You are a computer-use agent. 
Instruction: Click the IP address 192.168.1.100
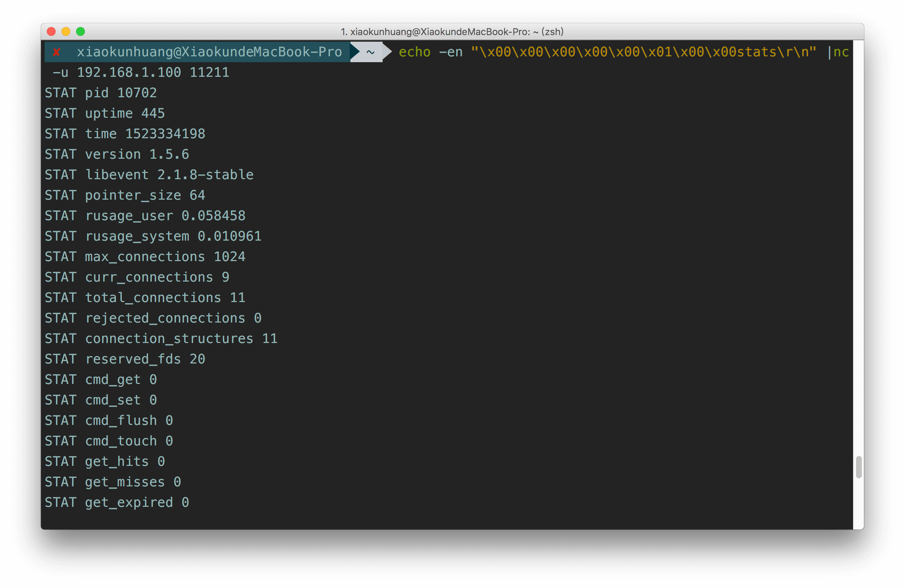[129, 72]
